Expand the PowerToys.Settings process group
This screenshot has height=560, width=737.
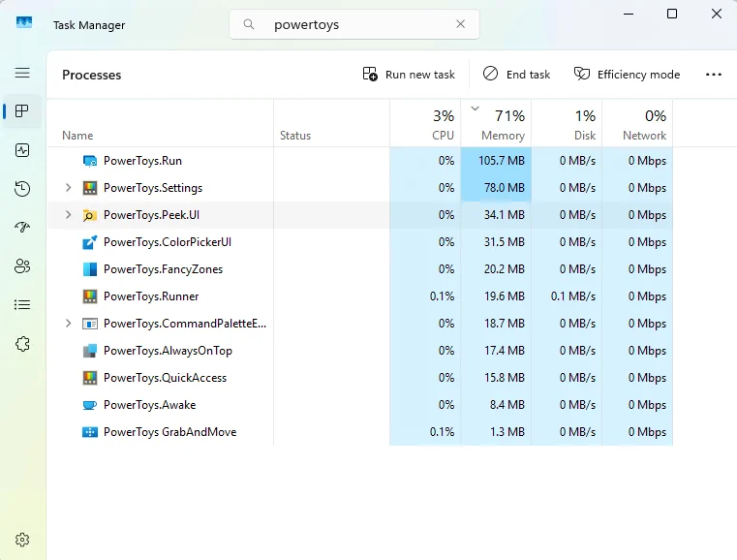click(68, 188)
